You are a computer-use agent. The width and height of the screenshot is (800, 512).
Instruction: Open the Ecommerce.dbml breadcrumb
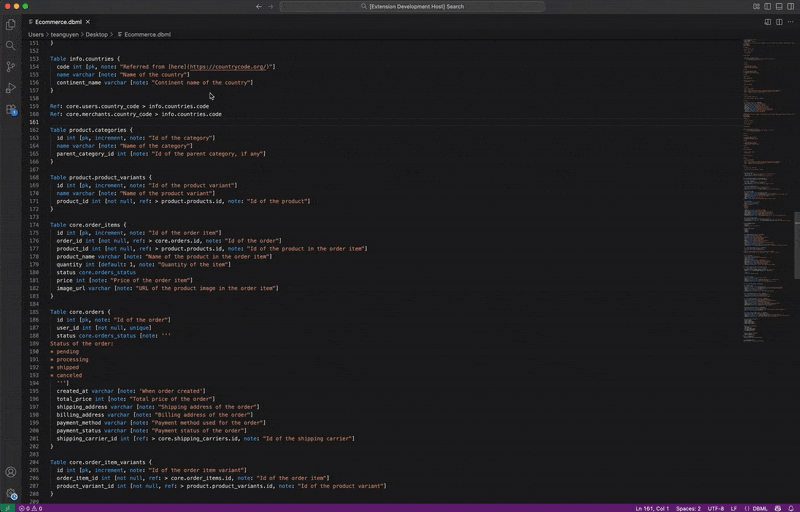[144, 35]
